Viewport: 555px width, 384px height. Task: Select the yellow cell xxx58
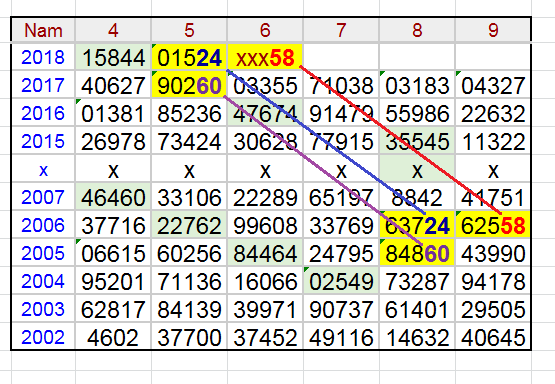(265, 57)
